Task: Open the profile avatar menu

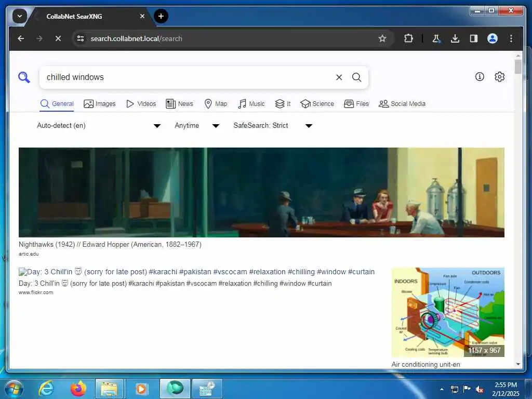Action: tap(493, 38)
